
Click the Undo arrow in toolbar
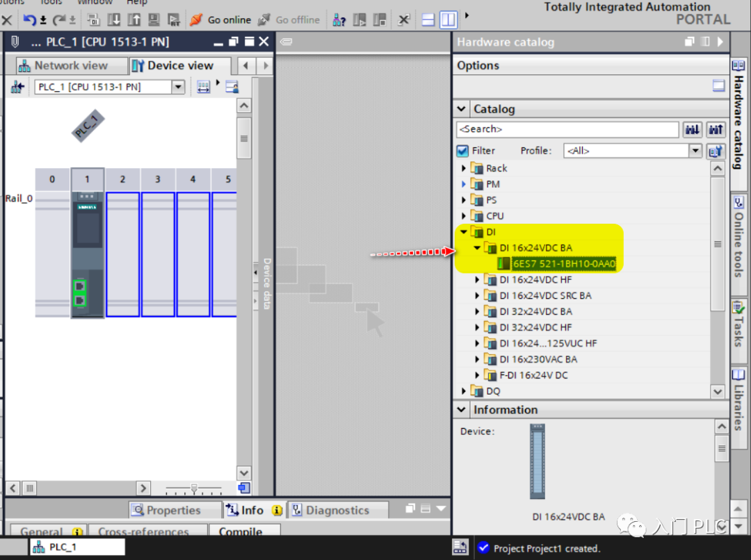pos(30,19)
